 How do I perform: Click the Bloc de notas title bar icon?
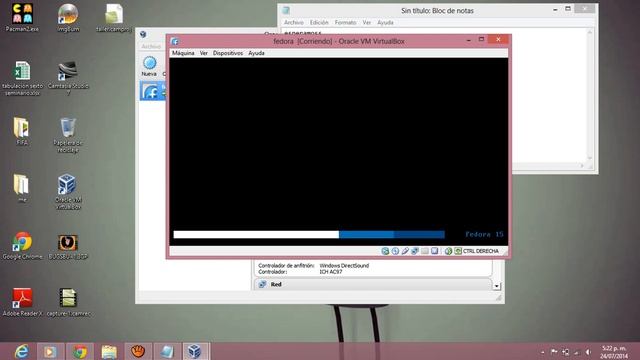coord(287,11)
